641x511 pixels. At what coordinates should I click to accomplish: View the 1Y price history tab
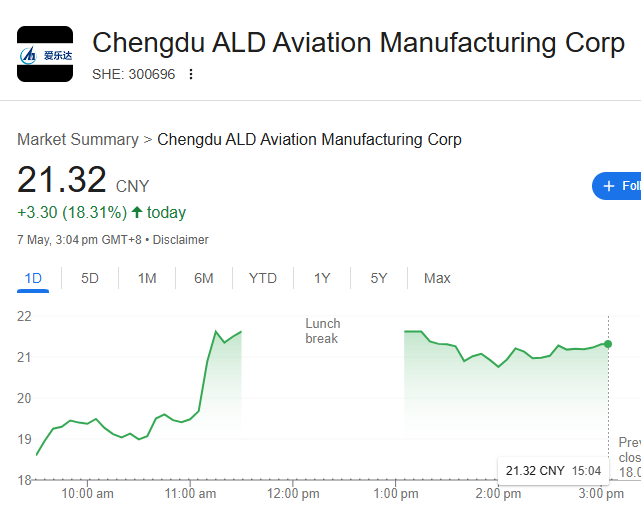coord(322,278)
